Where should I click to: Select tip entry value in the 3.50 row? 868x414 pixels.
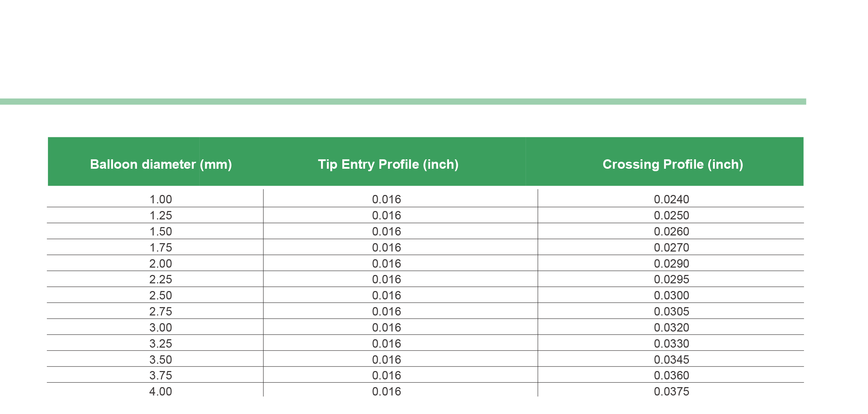coord(386,360)
